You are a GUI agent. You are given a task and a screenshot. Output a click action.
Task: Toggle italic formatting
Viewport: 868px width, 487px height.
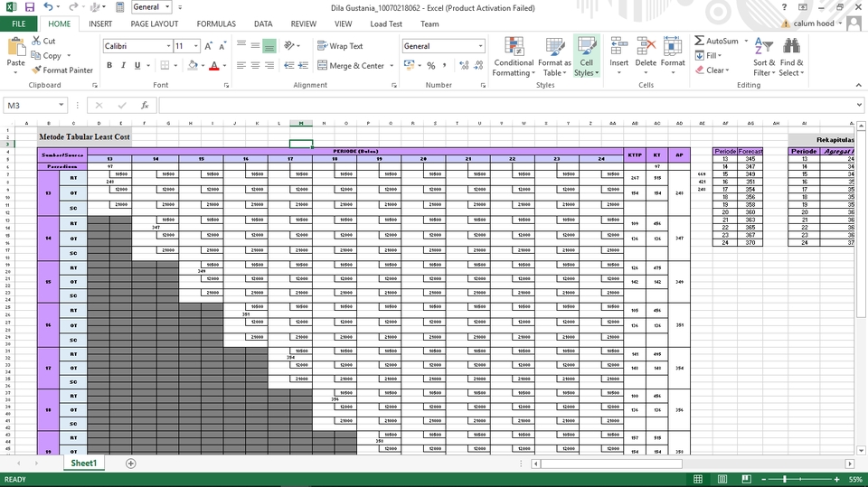(124, 65)
